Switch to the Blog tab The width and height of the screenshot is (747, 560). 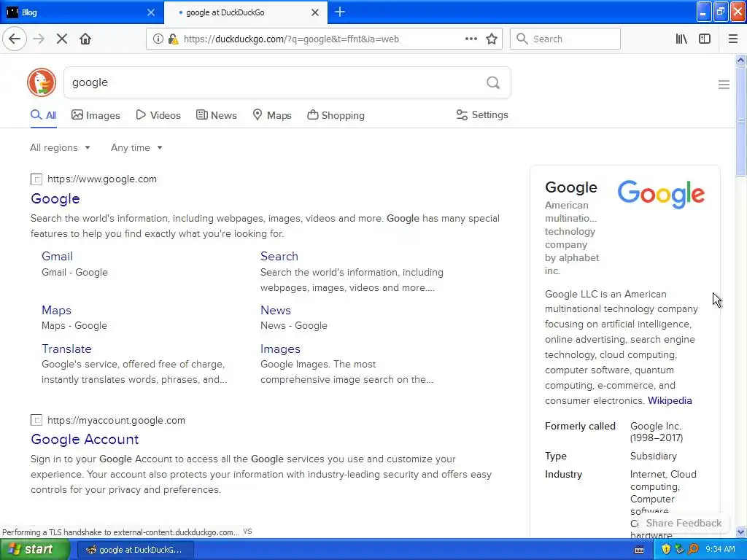81,12
